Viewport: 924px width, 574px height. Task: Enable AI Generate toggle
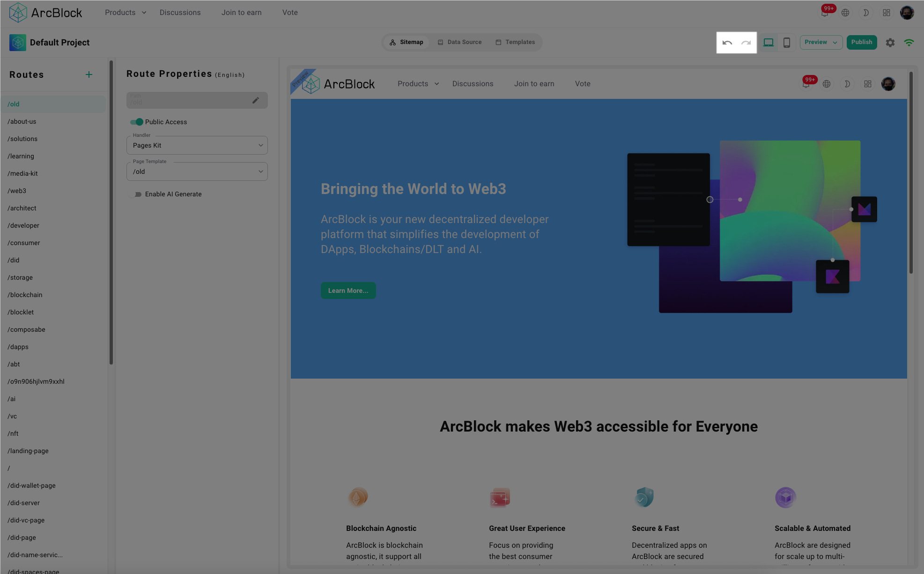[x=137, y=194]
